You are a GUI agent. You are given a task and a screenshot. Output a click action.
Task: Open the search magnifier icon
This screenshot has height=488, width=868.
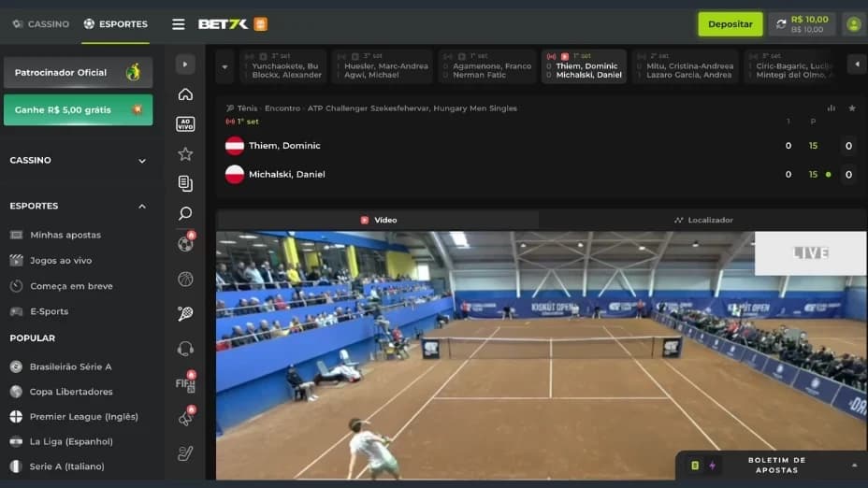click(x=185, y=213)
